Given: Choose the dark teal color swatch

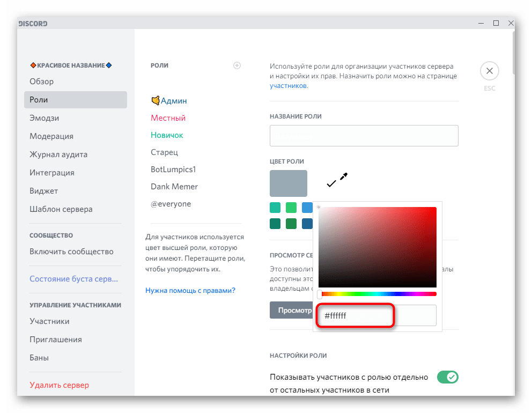Looking at the screenshot, I should pyautogui.click(x=275, y=224).
